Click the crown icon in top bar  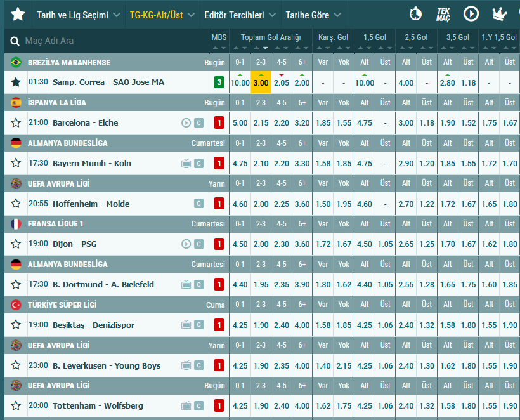(x=499, y=14)
